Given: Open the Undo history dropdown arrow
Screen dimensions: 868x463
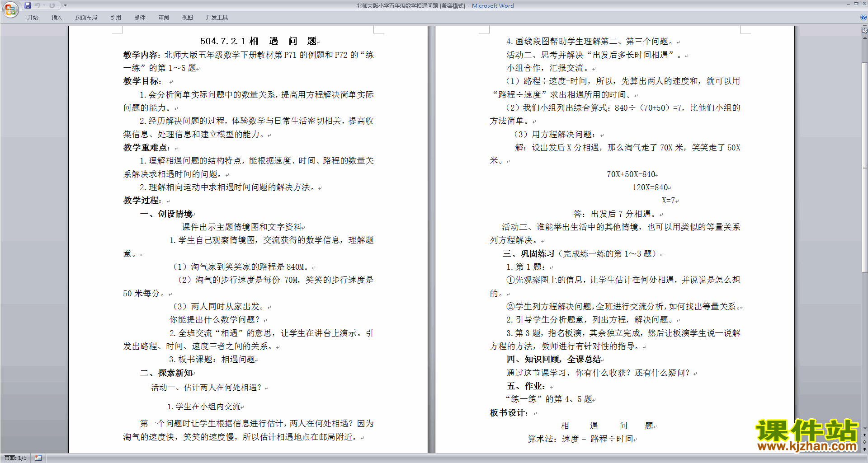Looking at the screenshot, I should (44, 5).
